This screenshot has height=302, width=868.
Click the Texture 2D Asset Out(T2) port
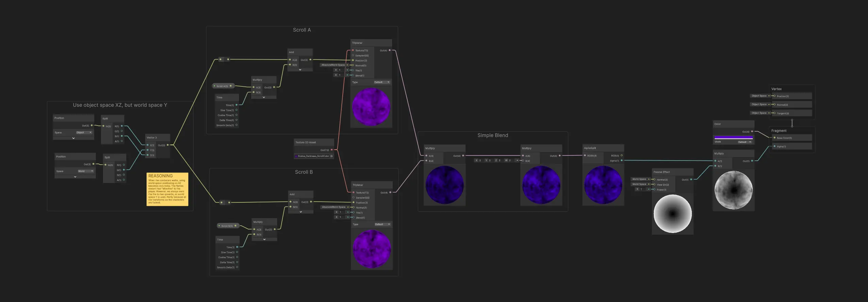(x=331, y=150)
